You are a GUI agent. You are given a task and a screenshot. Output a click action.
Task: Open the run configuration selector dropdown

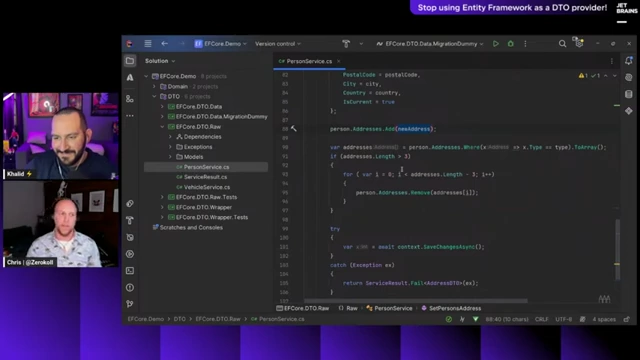point(430,44)
